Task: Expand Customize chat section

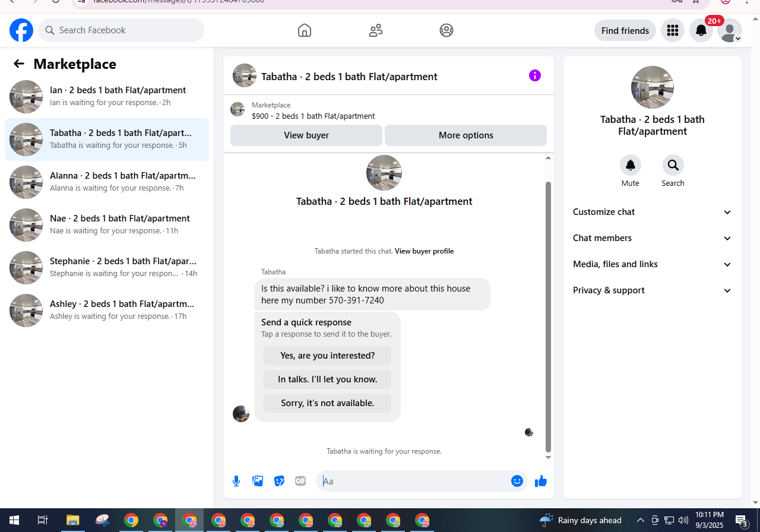Action: [653, 212]
